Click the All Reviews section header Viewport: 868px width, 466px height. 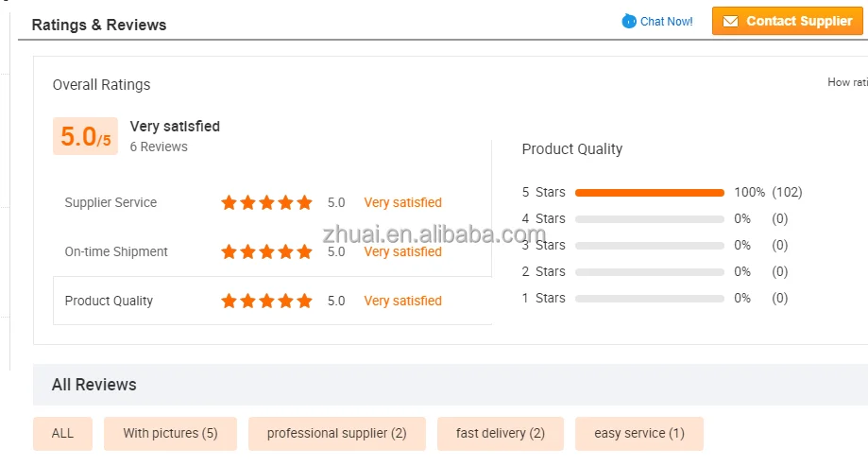pyautogui.click(x=94, y=385)
